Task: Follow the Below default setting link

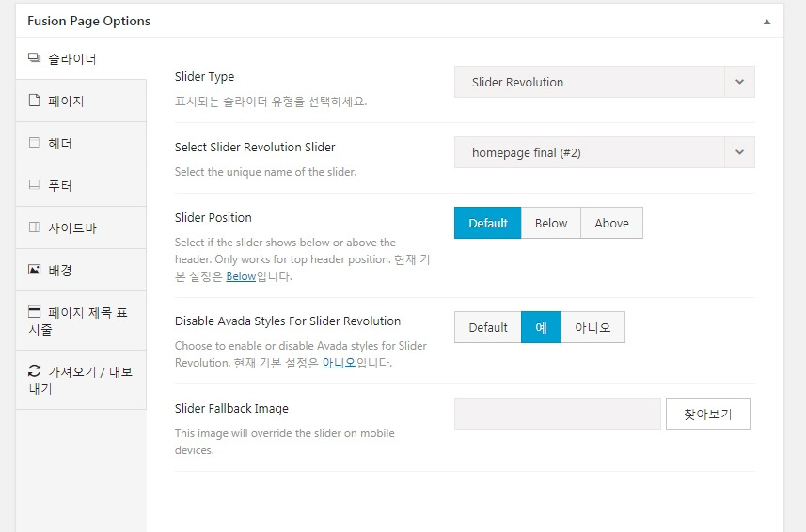Action: click(241, 276)
